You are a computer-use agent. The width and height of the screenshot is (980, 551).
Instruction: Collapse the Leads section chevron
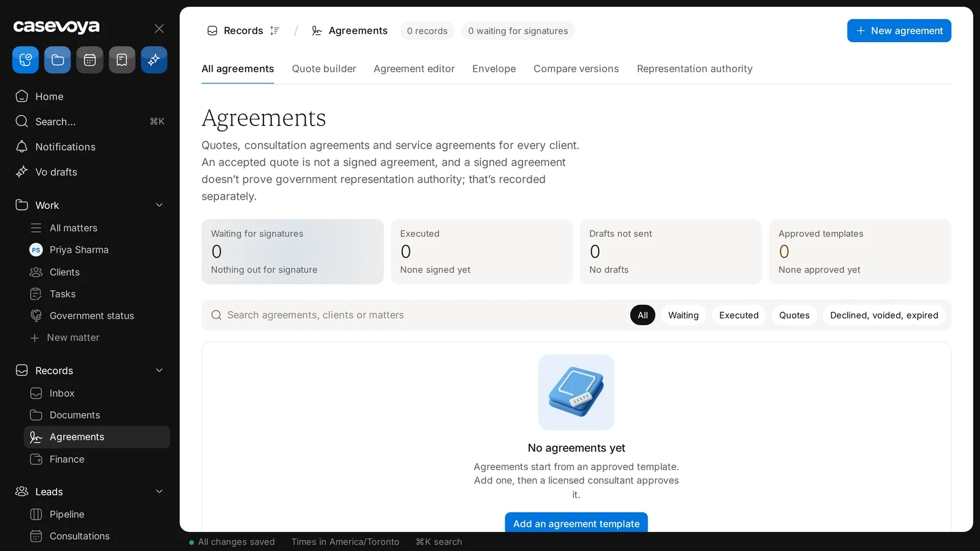click(159, 492)
